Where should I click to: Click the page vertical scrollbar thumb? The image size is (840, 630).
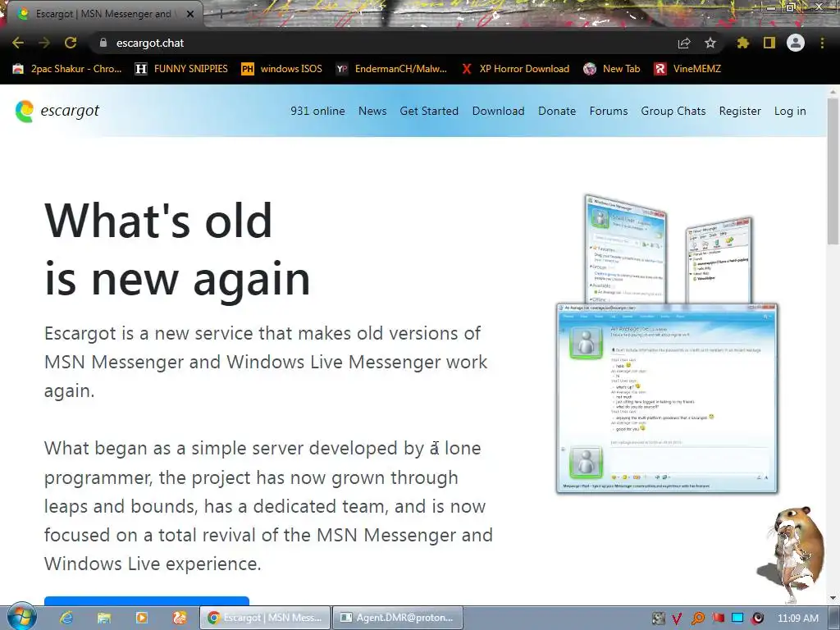click(833, 171)
